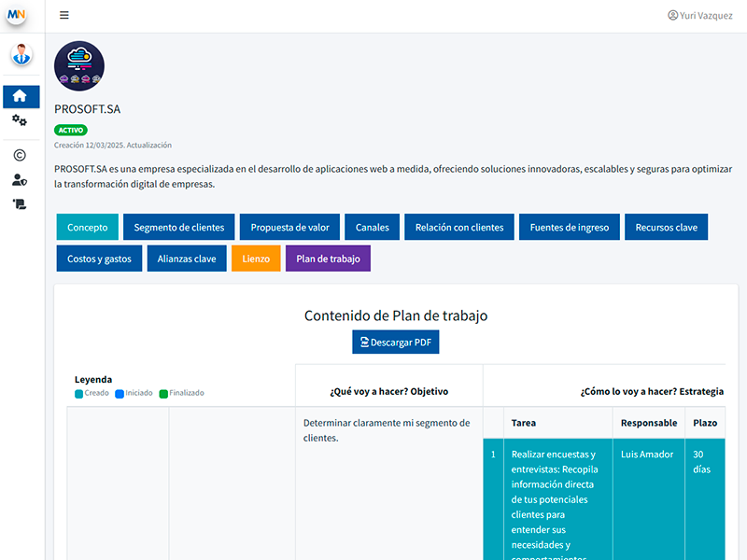Select the purple Plan de trabajo tab
This screenshot has height=560, width=747.
pyautogui.click(x=328, y=259)
